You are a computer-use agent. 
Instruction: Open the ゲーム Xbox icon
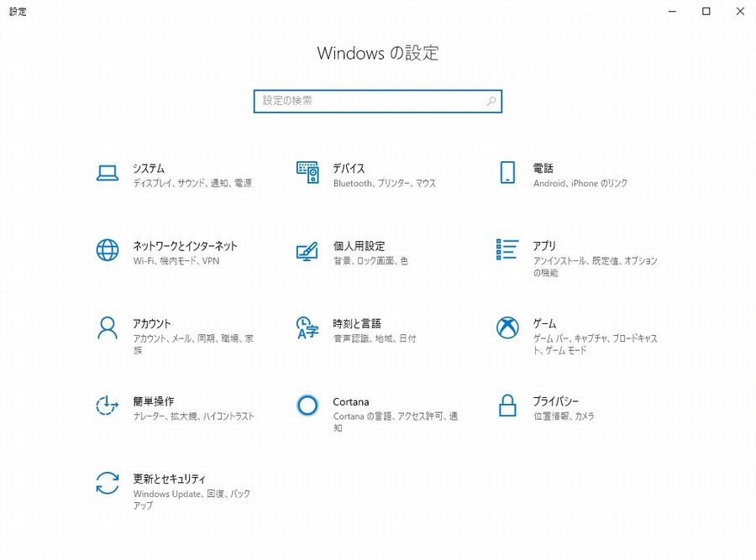pos(507,327)
